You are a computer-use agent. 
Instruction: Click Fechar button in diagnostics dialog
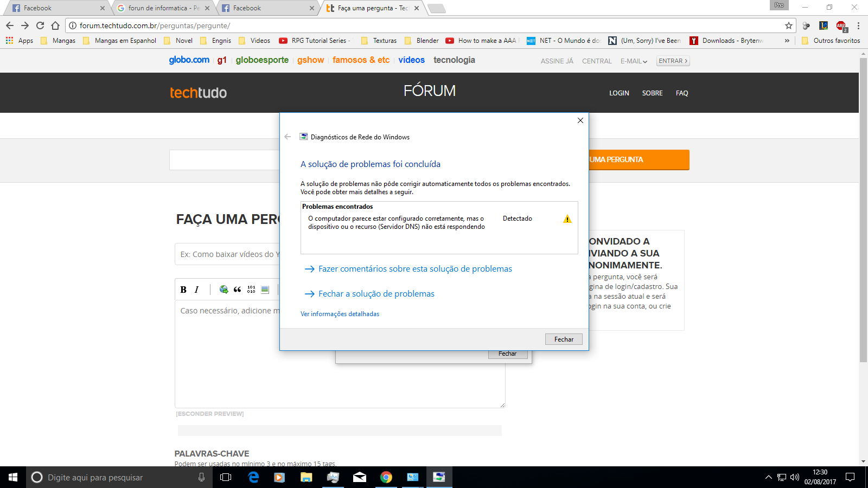[x=564, y=339]
